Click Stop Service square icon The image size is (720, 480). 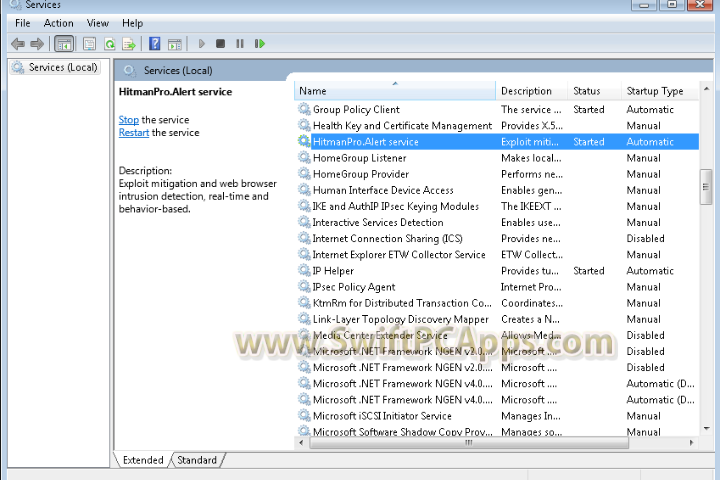pos(220,44)
